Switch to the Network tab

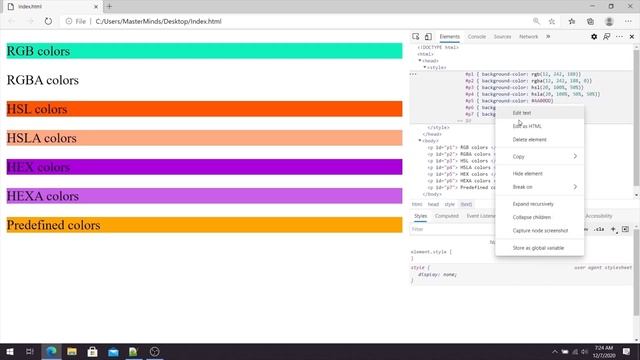click(x=529, y=36)
